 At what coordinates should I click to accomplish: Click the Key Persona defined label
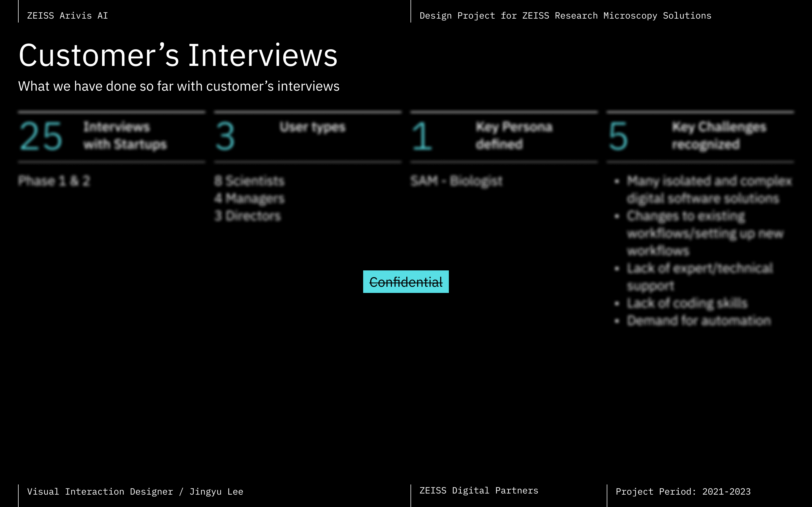514,135
